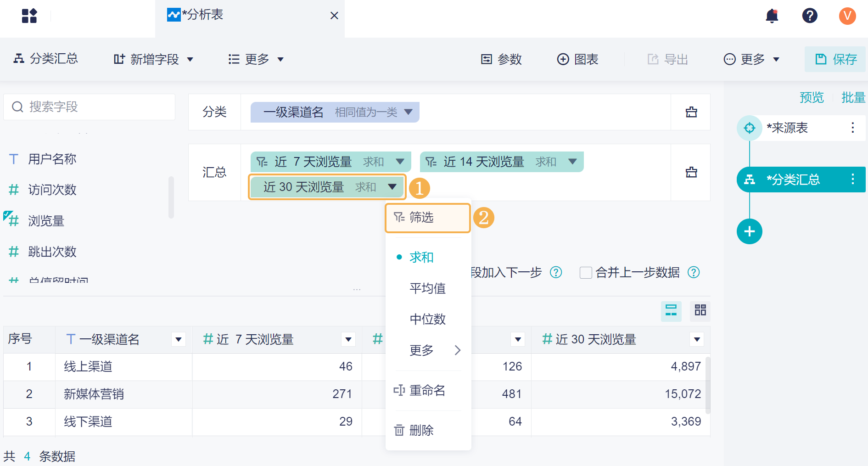Select 重命名 in the dropdown menu
The image size is (868, 466).
[427, 390]
